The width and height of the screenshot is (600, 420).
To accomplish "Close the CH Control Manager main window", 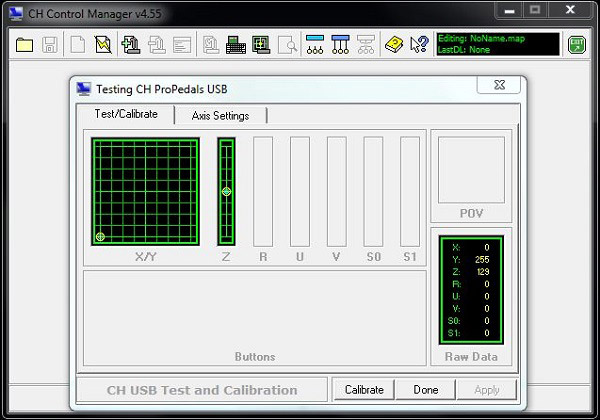I will 570,11.
